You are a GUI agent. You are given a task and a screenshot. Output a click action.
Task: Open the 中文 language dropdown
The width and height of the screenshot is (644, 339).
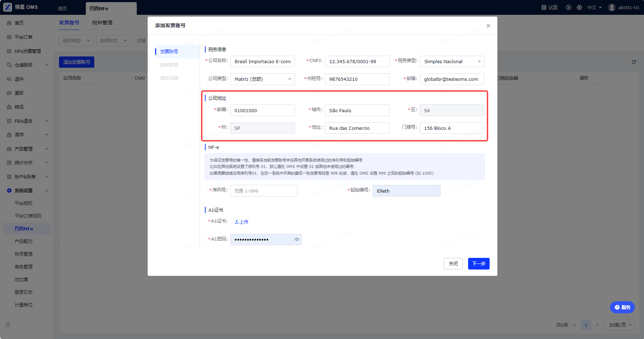pos(594,7)
